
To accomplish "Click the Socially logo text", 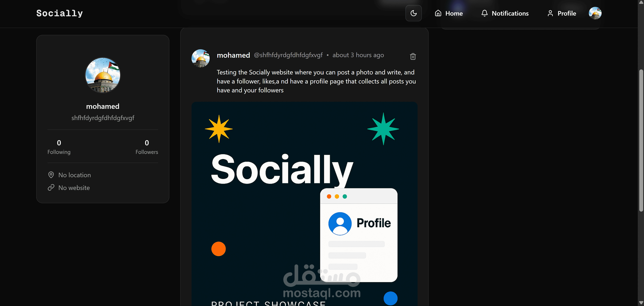I will point(60,13).
